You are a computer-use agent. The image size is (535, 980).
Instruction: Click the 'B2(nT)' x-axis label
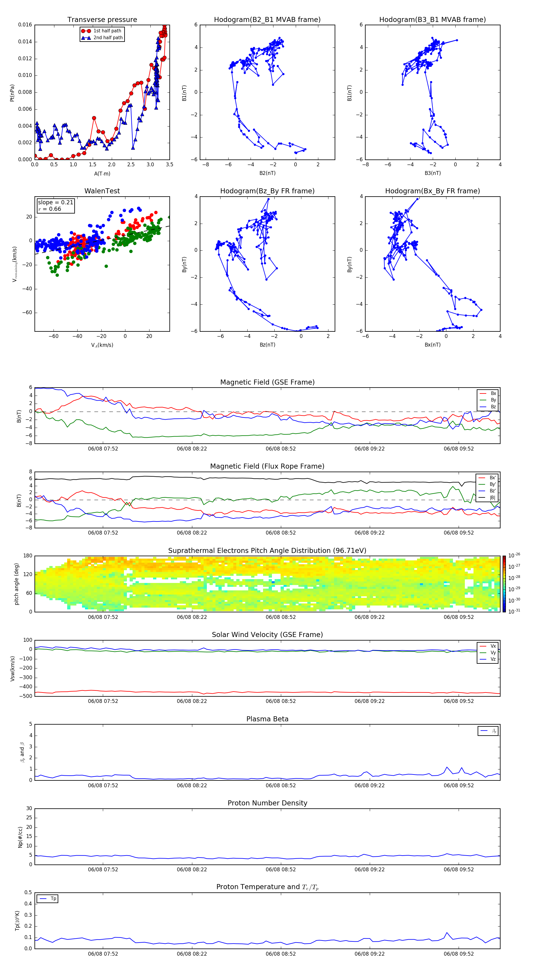pos(267,173)
